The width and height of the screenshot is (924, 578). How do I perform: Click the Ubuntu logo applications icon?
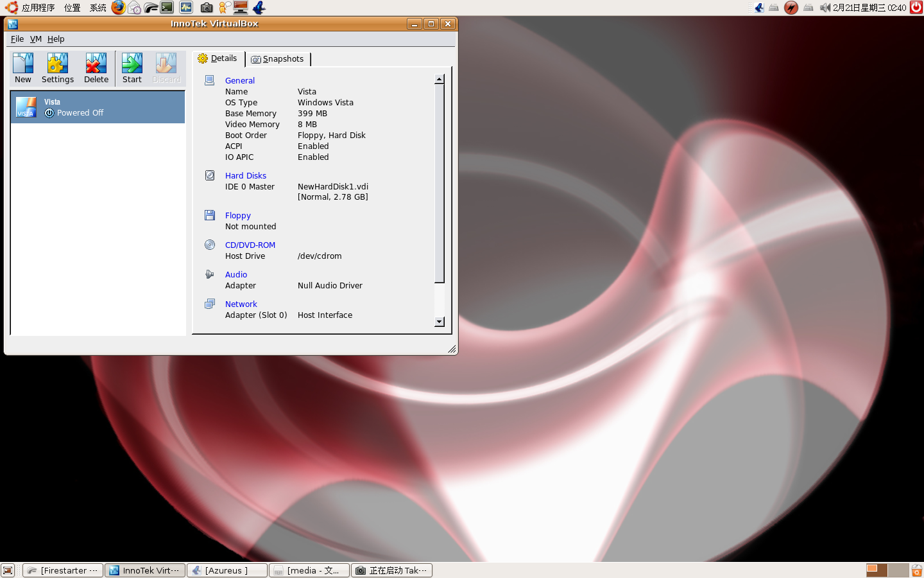click(12, 8)
